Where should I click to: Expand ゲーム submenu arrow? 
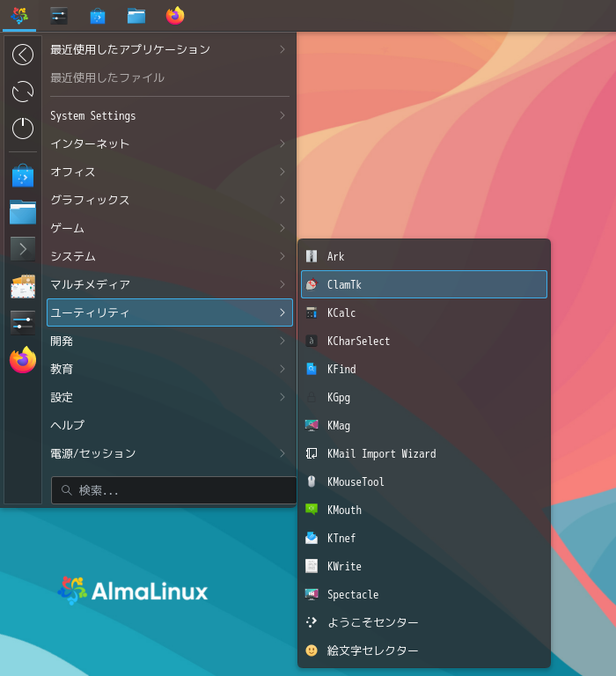282,228
